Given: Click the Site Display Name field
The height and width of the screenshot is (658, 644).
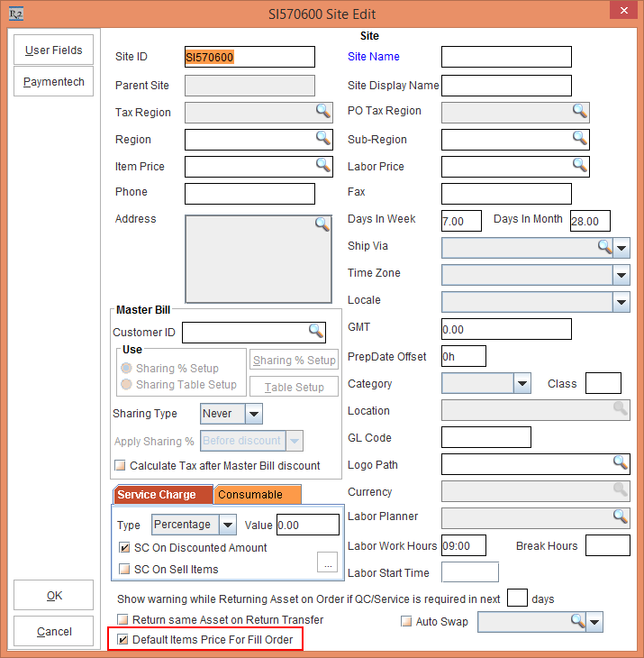Looking at the screenshot, I should (506, 86).
